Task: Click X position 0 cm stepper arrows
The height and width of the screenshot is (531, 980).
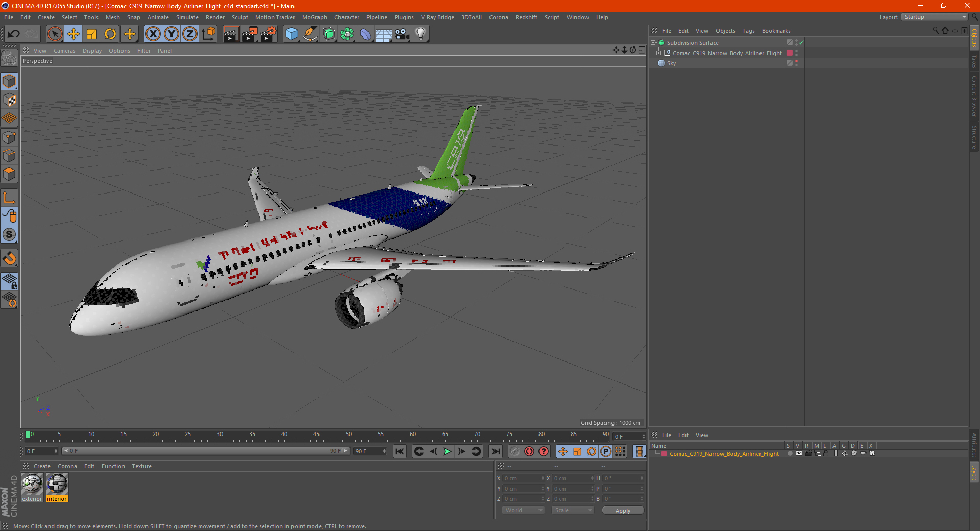Action: coord(543,478)
